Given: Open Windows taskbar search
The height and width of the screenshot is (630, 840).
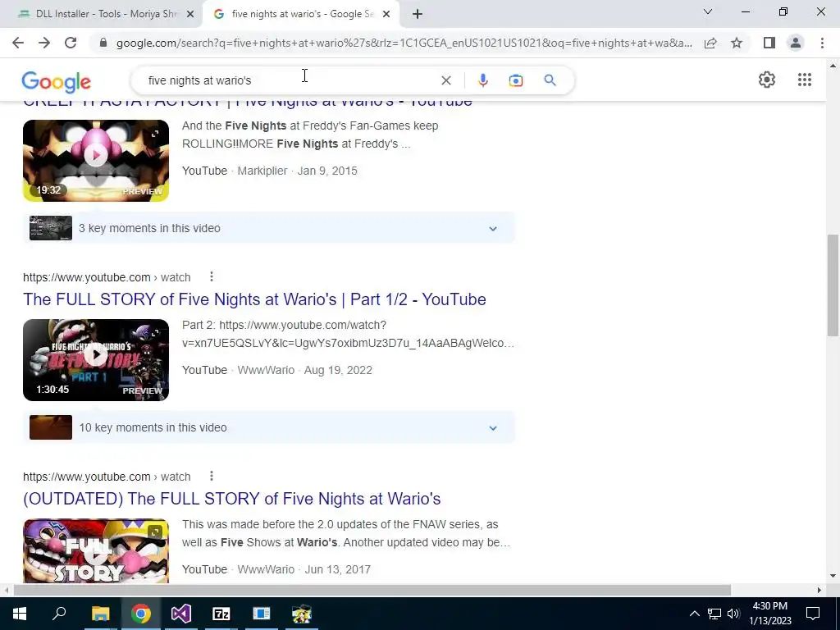Looking at the screenshot, I should click(x=59, y=614).
